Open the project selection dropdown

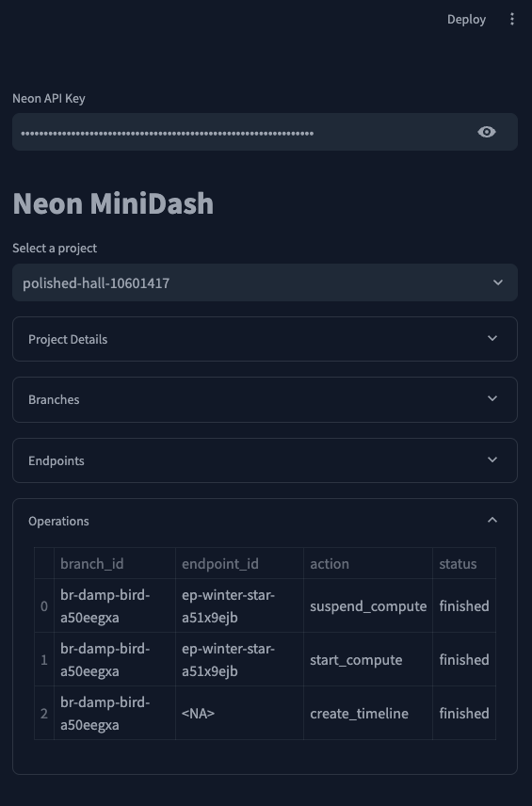265,282
